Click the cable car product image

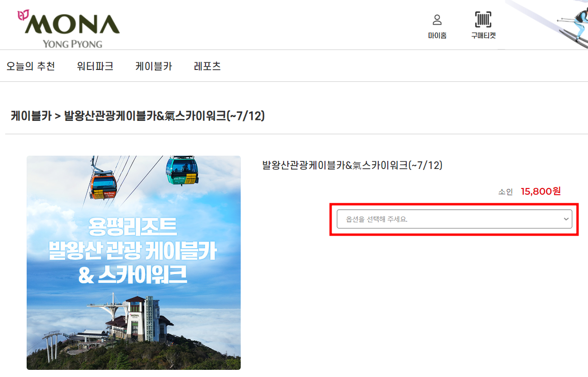tap(134, 263)
